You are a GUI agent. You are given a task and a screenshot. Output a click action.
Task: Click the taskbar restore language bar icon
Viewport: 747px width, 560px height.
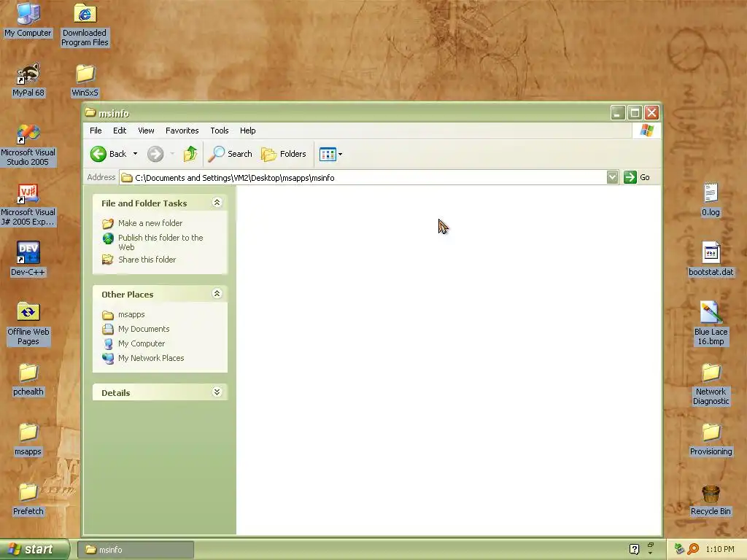coord(650,544)
